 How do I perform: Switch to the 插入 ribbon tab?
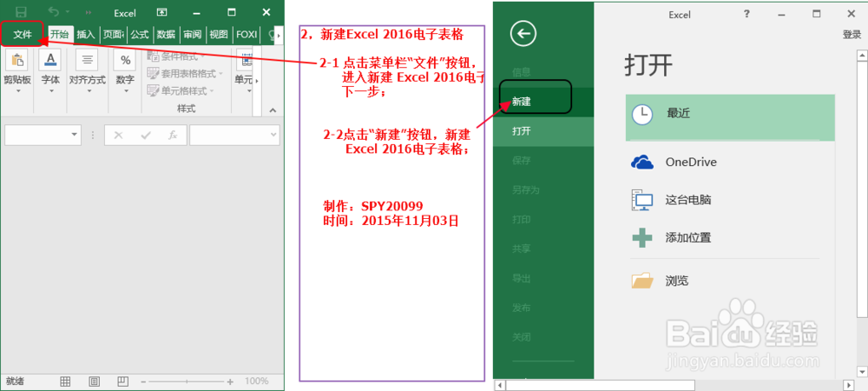[86, 35]
